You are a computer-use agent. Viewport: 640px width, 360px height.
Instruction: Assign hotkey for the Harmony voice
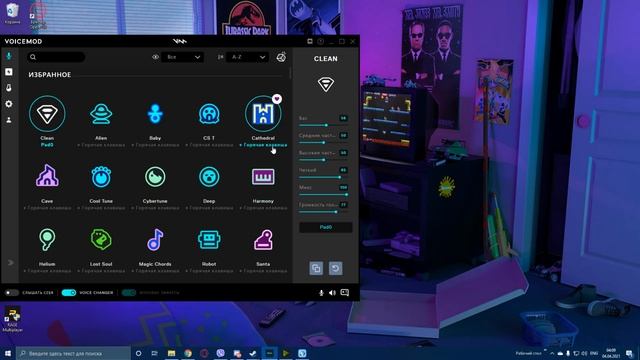263,208
